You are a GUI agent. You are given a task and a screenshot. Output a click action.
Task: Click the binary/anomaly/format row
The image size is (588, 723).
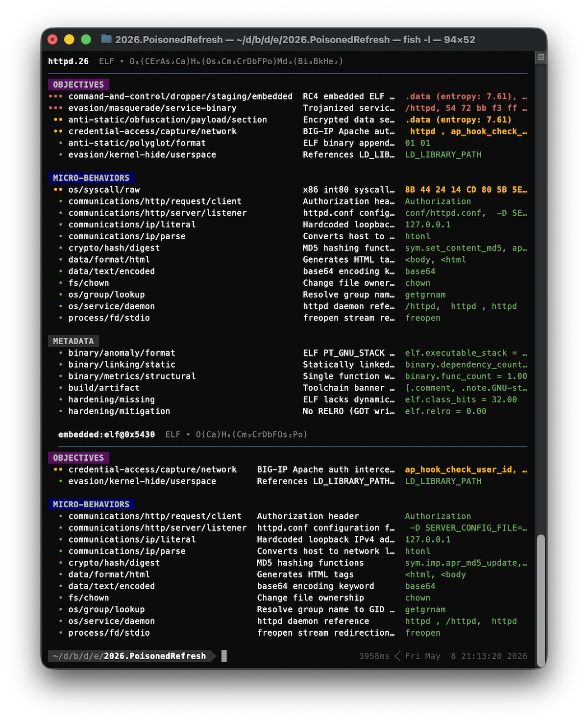288,353
